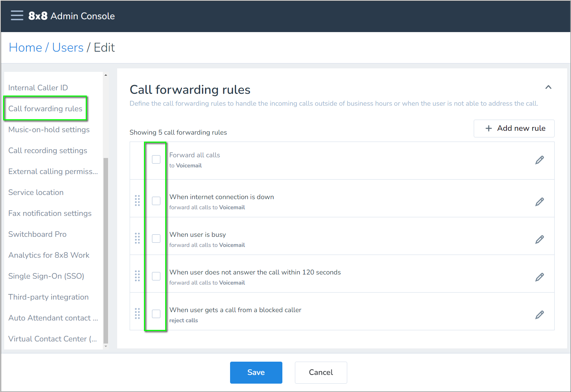
Task: Click the Cancel button
Action: 320,372
